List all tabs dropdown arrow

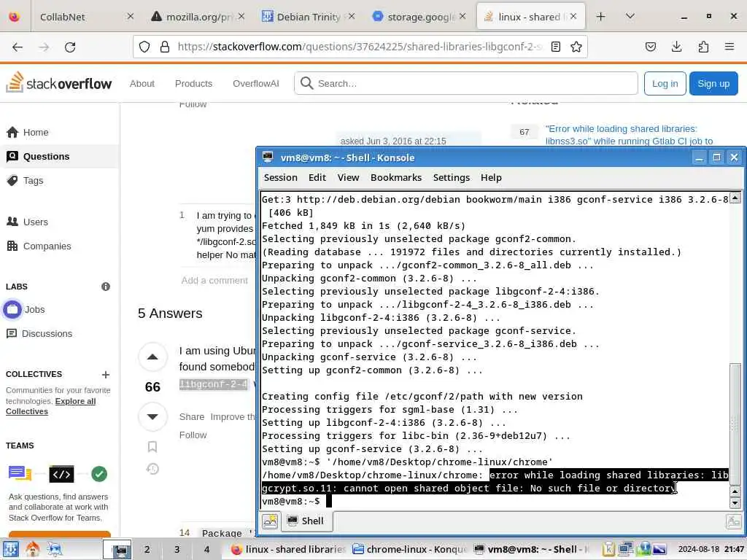(630, 17)
